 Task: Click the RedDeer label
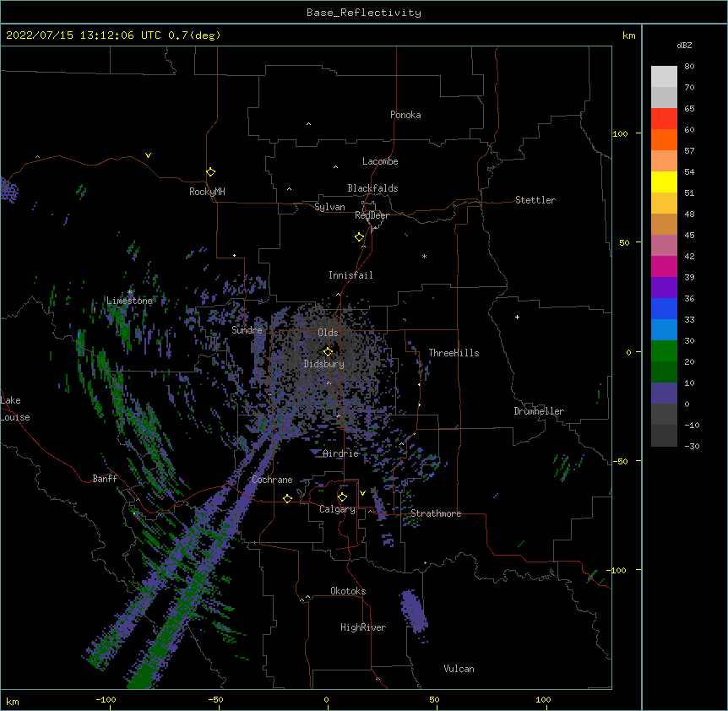tap(372, 215)
